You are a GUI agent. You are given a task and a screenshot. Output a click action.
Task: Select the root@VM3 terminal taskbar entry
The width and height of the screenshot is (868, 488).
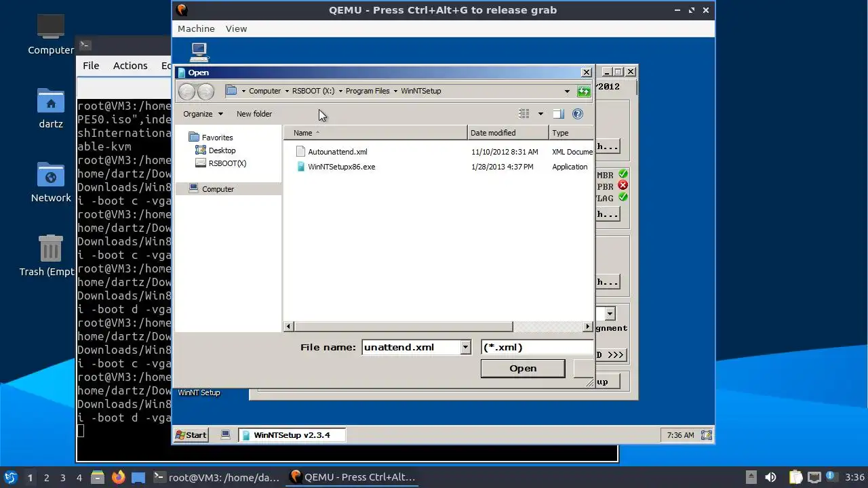pos(216,477)
